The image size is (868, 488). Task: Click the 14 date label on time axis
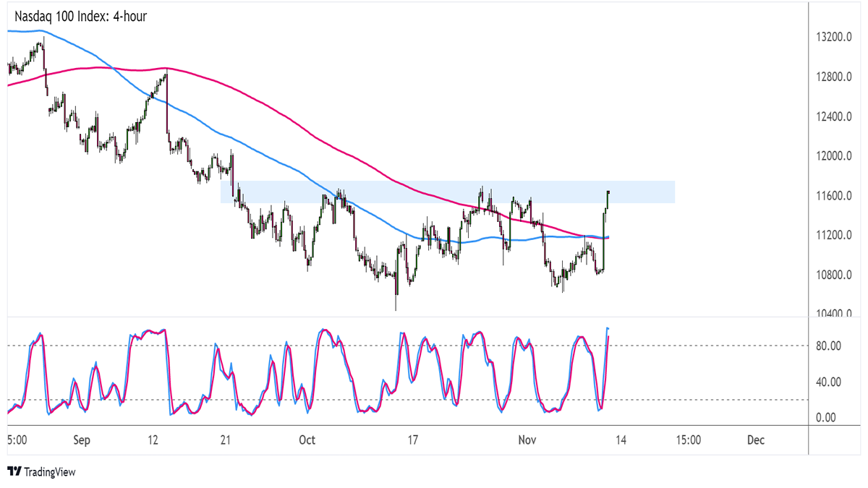coord(621,440)
